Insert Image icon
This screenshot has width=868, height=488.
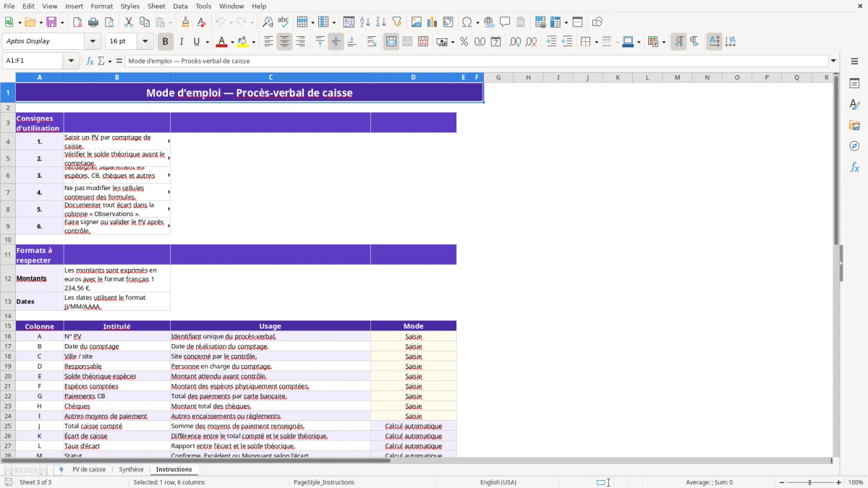417,22
